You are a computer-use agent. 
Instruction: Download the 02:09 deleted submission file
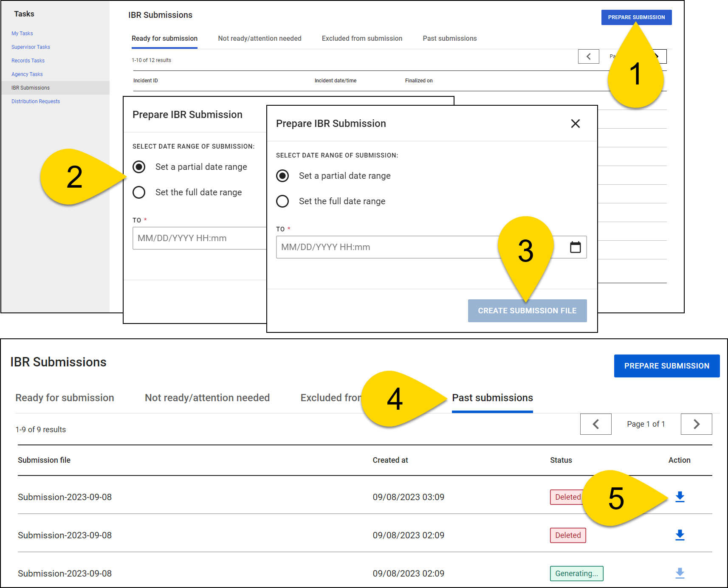pos(680,535)
